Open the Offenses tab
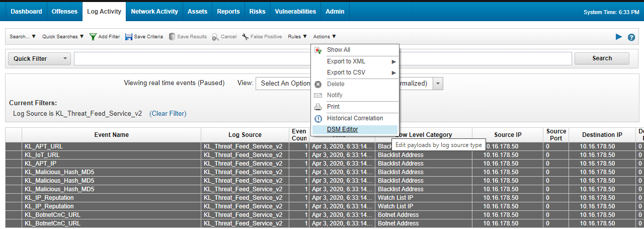The height and width of the screenshot is (229, 644). tap(64, 12)
